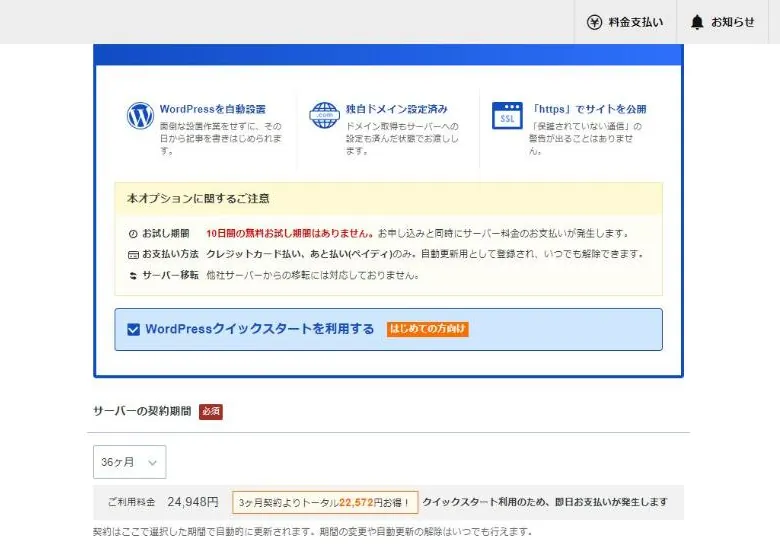This screenshot has height=560, width=780.
Task: Click the notification bell icon
Action: click(x=697, y=22)
